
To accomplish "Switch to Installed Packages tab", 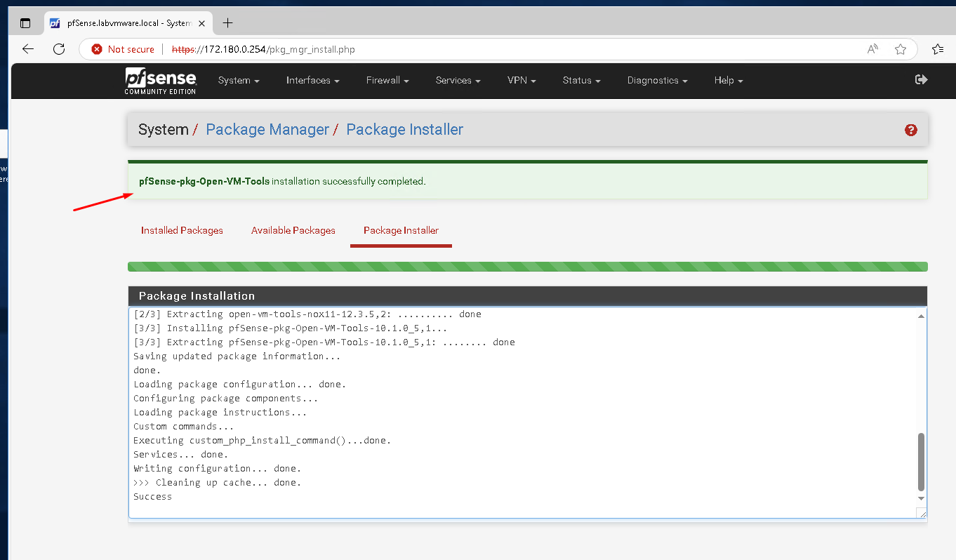I will coord(182,230).
